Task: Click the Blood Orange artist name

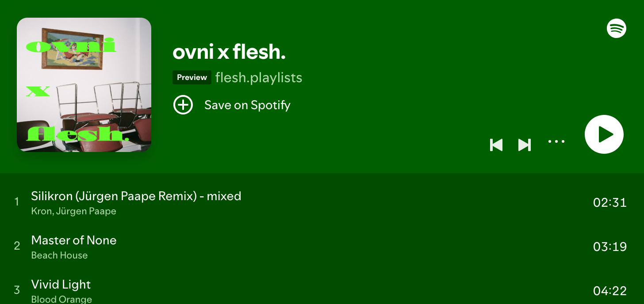Action: tap(61, 299)
